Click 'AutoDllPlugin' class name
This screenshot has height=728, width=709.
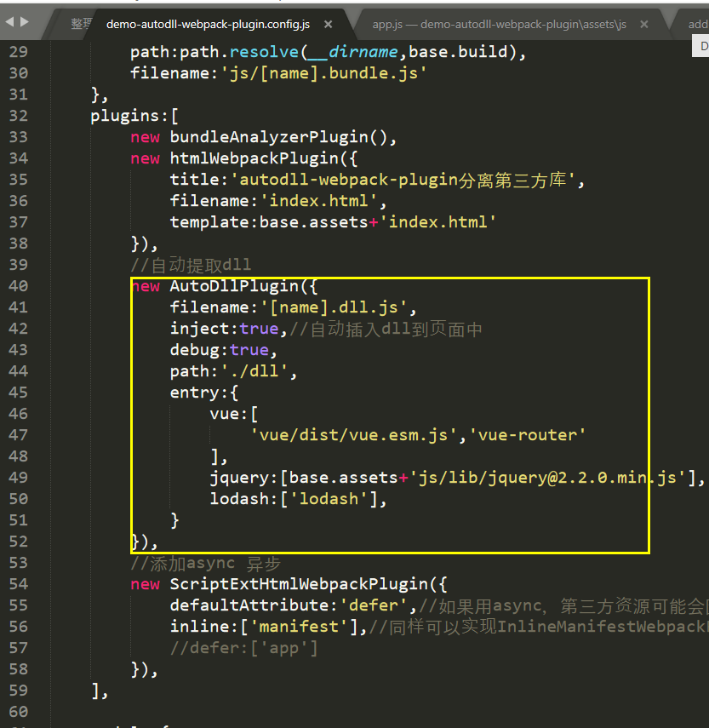click(234, 286)
